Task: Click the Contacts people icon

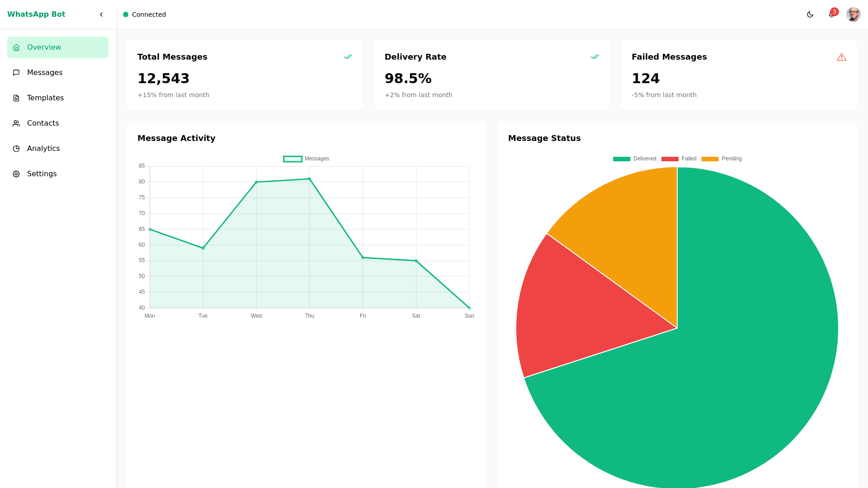Action: (16, 123)
